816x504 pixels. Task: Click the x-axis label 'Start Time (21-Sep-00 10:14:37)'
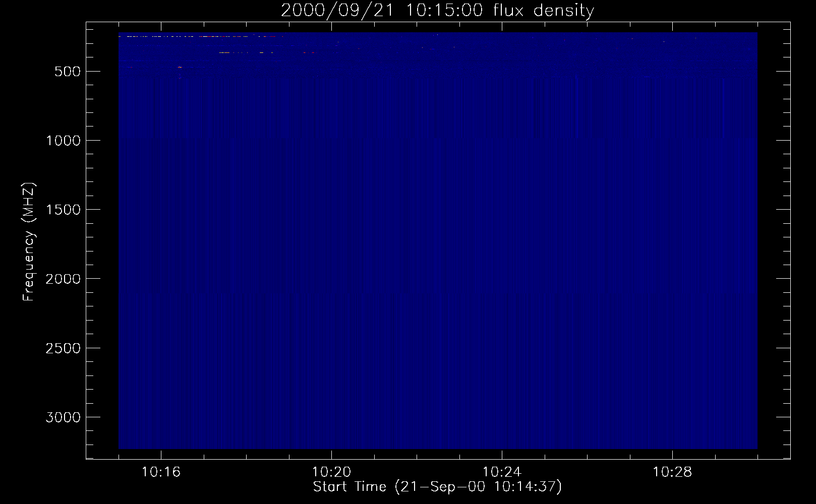pos(437,487)
